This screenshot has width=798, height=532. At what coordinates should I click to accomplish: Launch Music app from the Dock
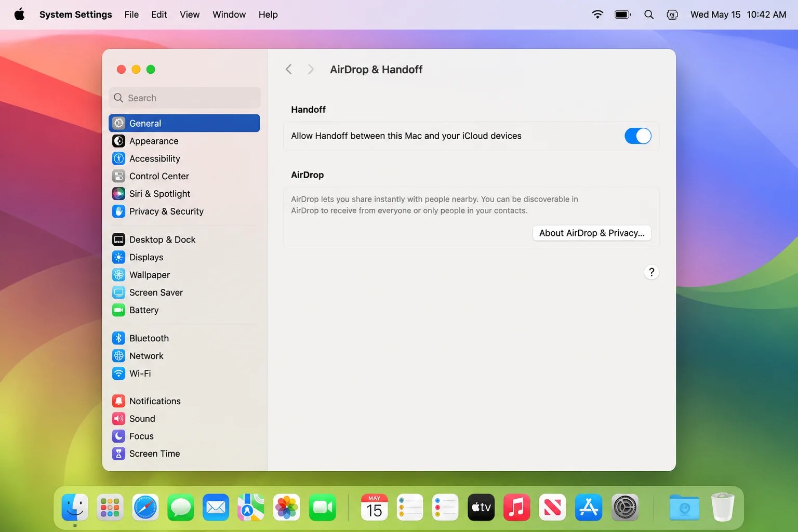click(516, 507)
